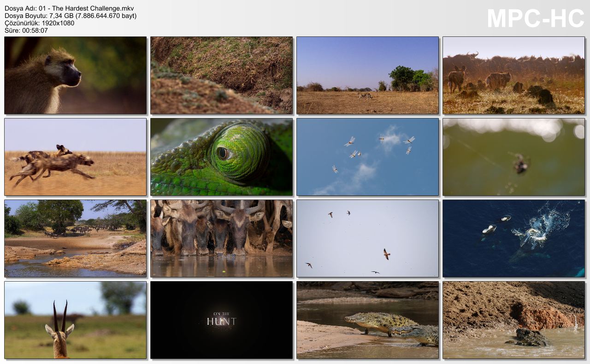Select the On The Hunt title card thumbnail
Viewport: 590px width, 364px height.
pos(222,320)
